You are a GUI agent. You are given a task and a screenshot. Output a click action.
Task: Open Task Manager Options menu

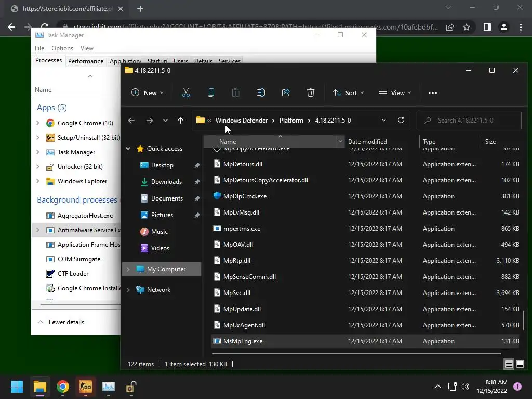coord(62,48)
